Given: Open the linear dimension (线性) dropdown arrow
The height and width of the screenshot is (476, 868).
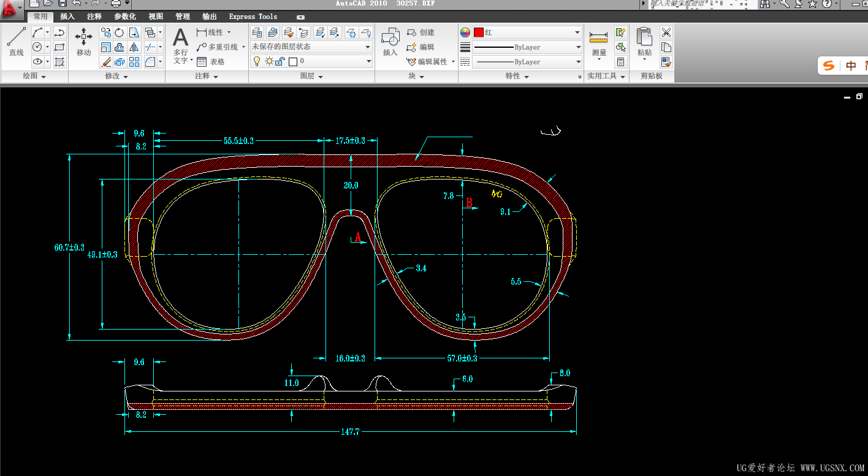Looking at the screenshot, I should click(x=229, y=32).
